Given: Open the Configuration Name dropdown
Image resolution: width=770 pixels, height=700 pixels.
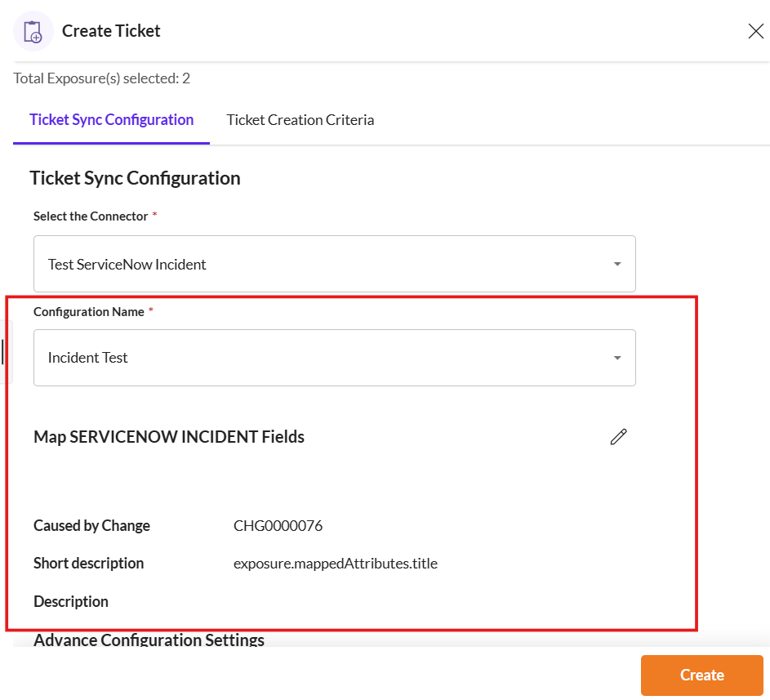Looking at the screenshot, I should 335,358.
